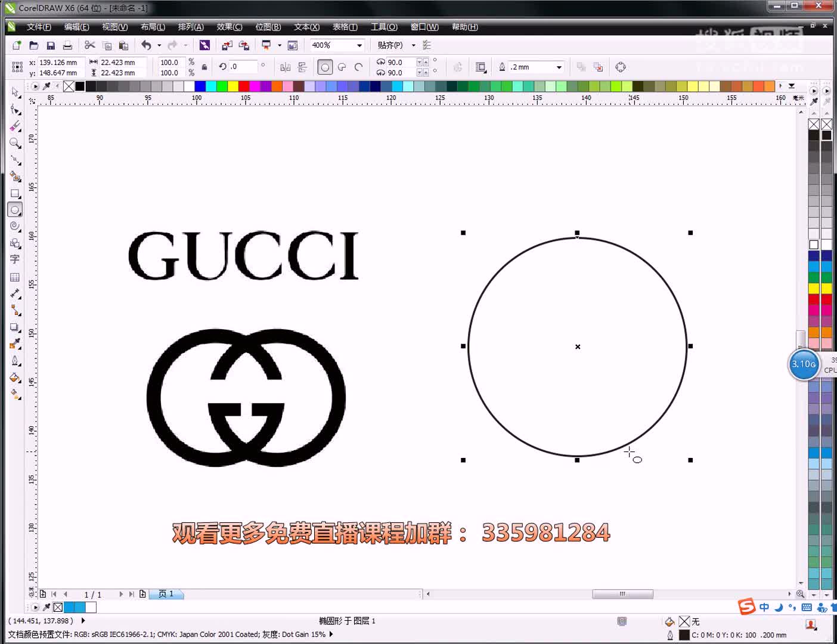
Task: Open the 帮助(H) menu
Action: 465,27
